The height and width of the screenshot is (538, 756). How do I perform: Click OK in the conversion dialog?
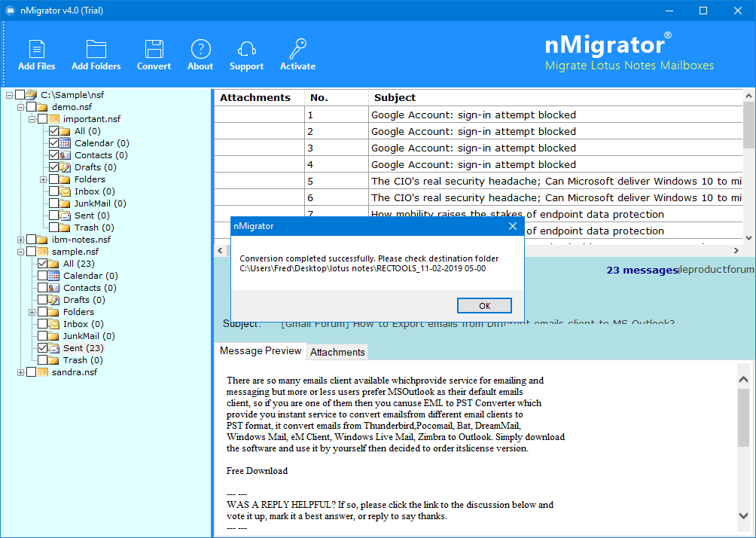tap(484, 305)
